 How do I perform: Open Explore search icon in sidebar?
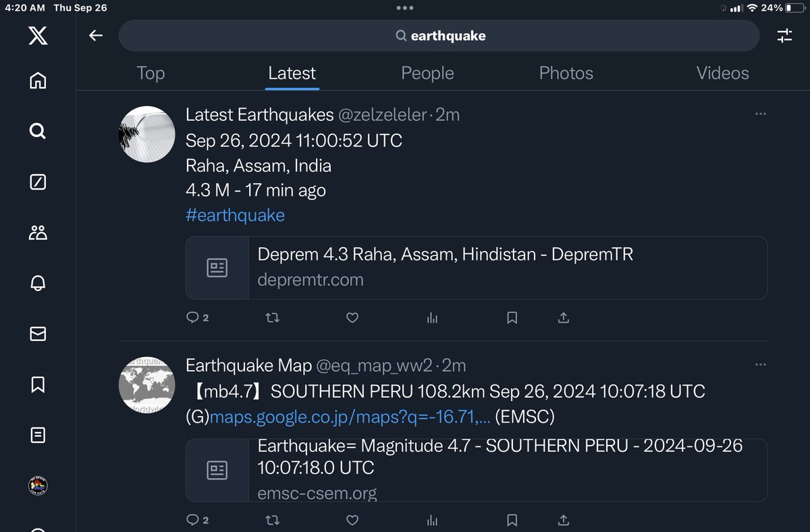[38, 131]
